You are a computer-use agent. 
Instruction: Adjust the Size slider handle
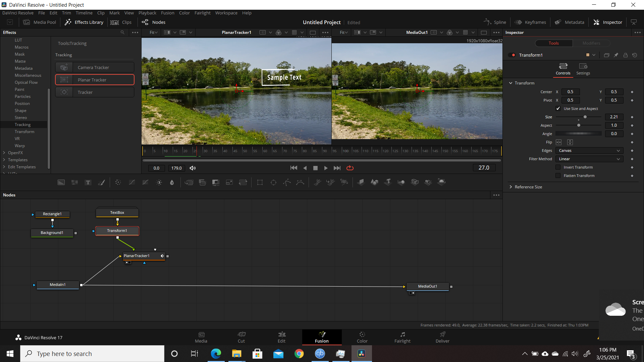coord(585,117)
